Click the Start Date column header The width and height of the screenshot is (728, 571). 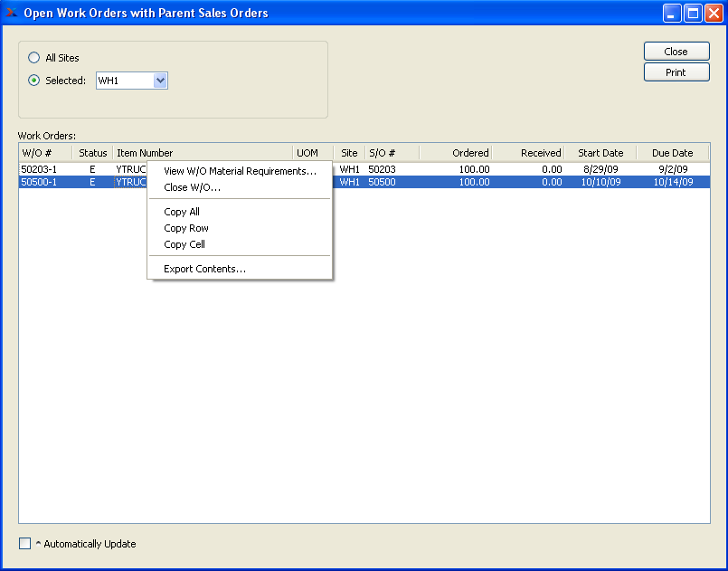[x=600, y=153]
